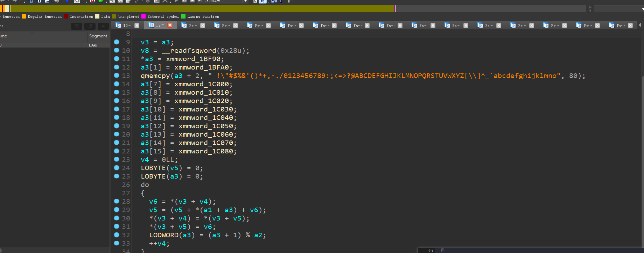
Task: Close the functions panel via its X button
Action: click(103, 26)
